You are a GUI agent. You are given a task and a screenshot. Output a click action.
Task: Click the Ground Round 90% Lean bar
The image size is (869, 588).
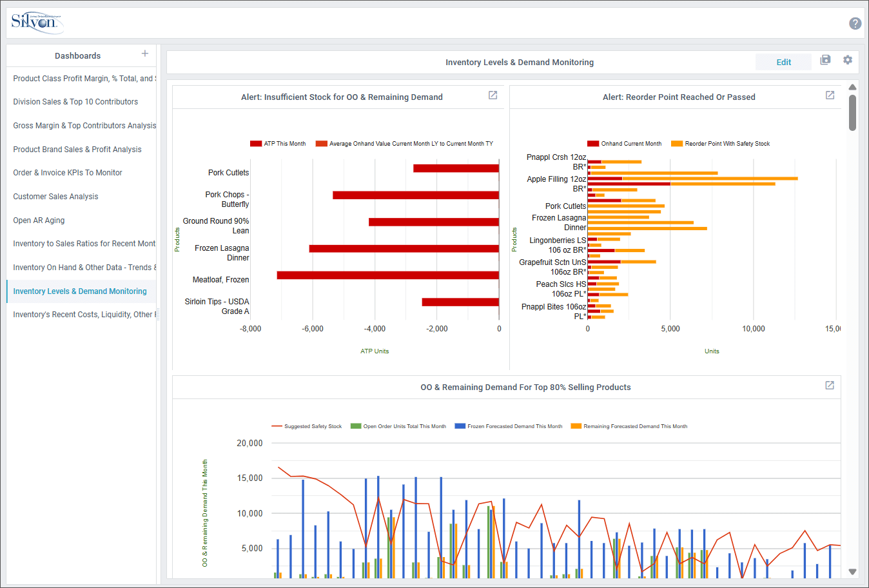click(x=434, y=222)
